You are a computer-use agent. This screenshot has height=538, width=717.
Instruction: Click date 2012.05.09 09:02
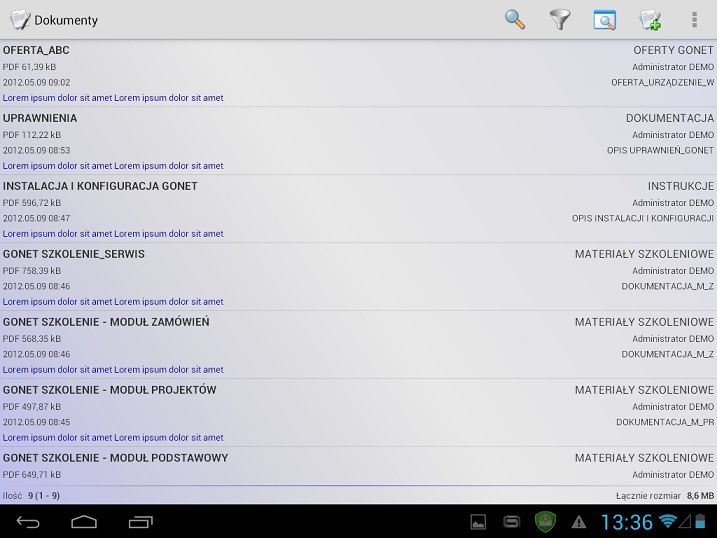click(x=37, y=82)
